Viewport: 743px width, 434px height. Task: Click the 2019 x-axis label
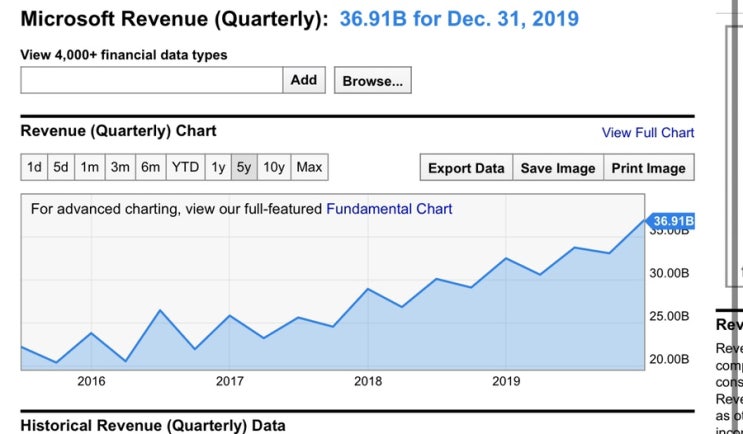(506, 381)
